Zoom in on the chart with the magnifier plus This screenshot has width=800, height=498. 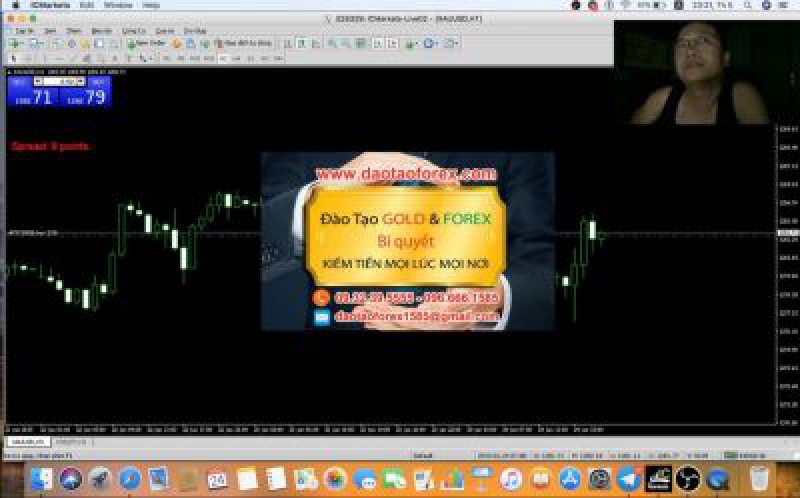coord(332,43)
